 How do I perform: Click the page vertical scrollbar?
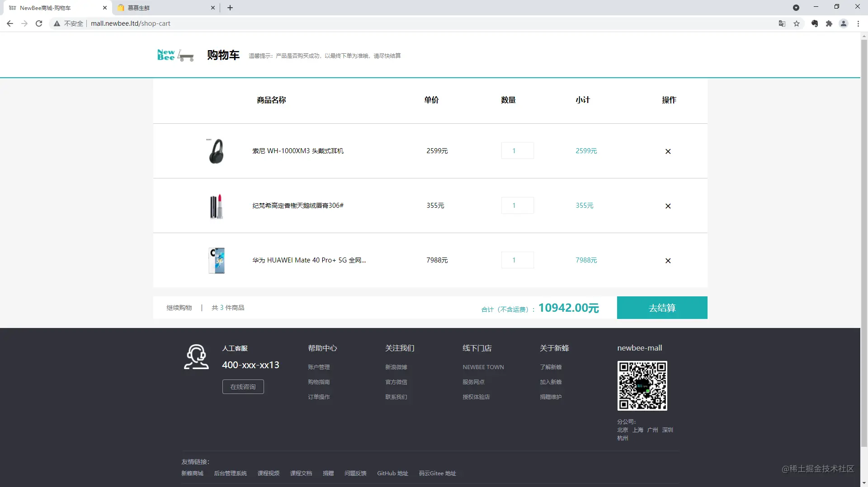point(864,244)
